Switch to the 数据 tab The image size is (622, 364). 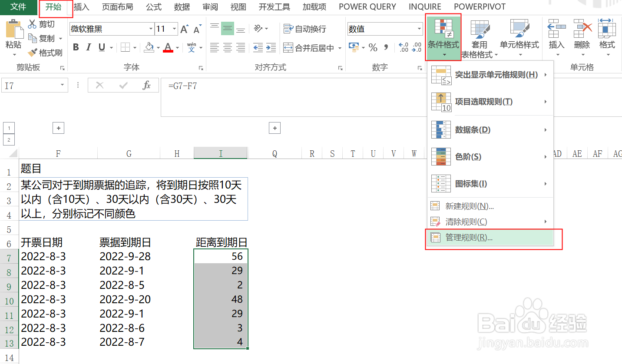[182, 7]
